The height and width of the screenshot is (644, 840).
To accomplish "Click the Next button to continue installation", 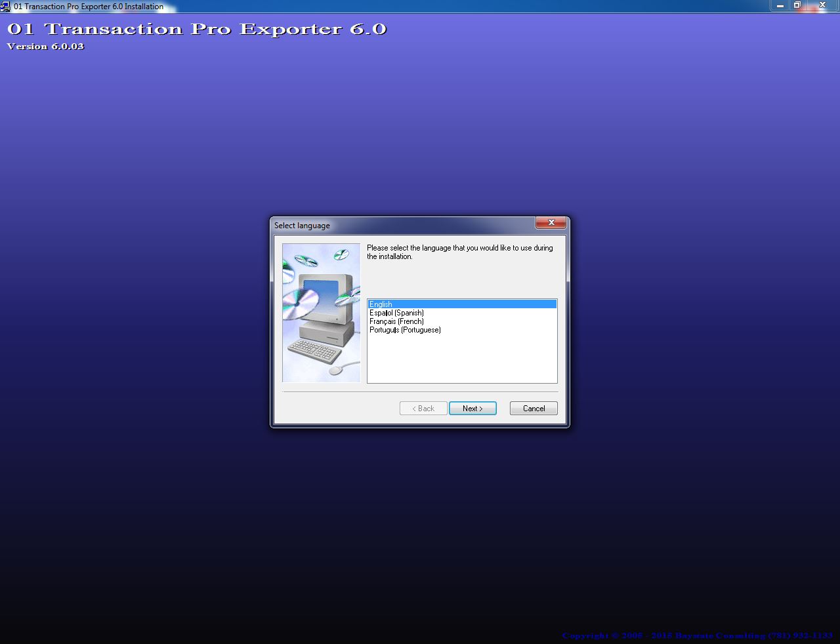I will point(472,408).
